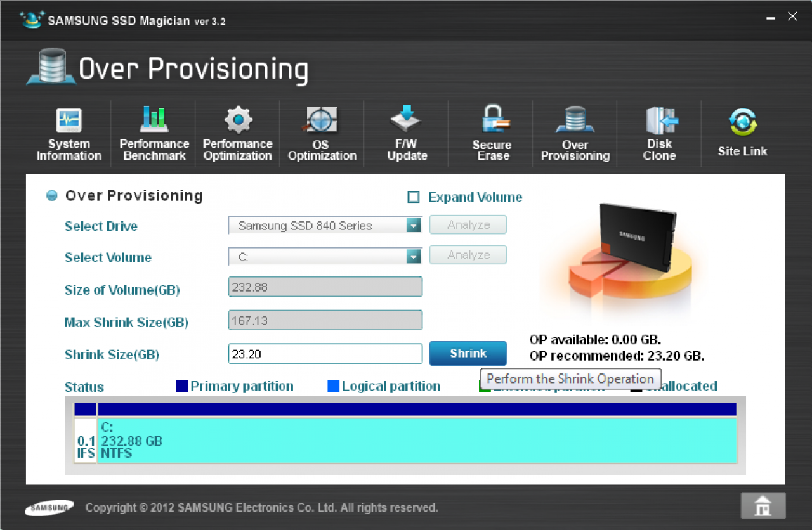The height and width of the screenshot is (530, 812).
Task: Click Analyze button next to Select Drive
Action: pos(468,224)
